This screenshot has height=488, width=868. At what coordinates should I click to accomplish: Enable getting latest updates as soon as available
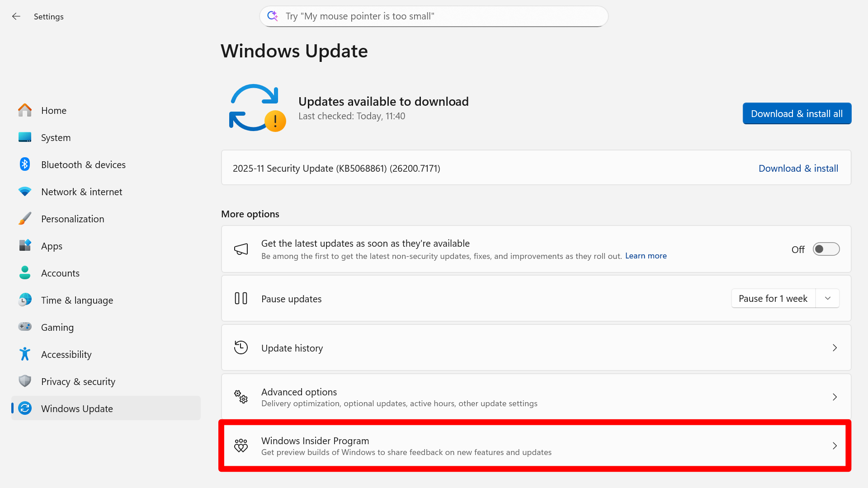tap(826, 249)
